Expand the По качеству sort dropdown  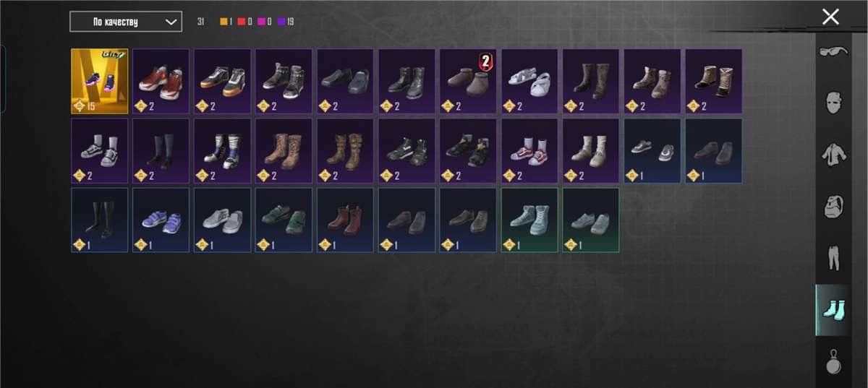coord(126,22)
